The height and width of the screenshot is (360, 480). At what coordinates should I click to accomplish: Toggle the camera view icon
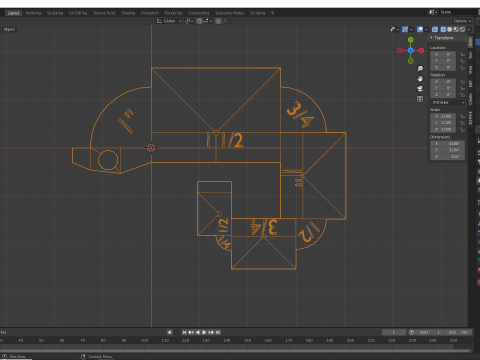point(420,89)
